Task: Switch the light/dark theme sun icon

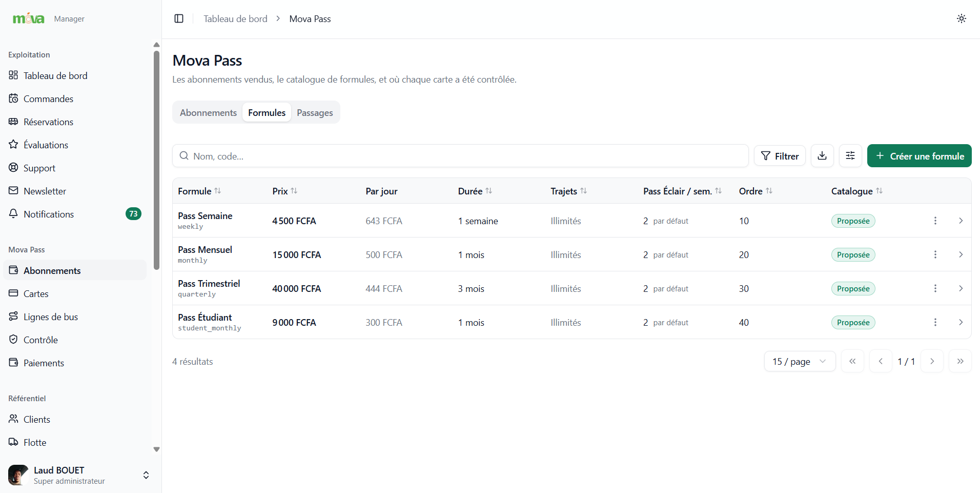Action: point(962,18)
